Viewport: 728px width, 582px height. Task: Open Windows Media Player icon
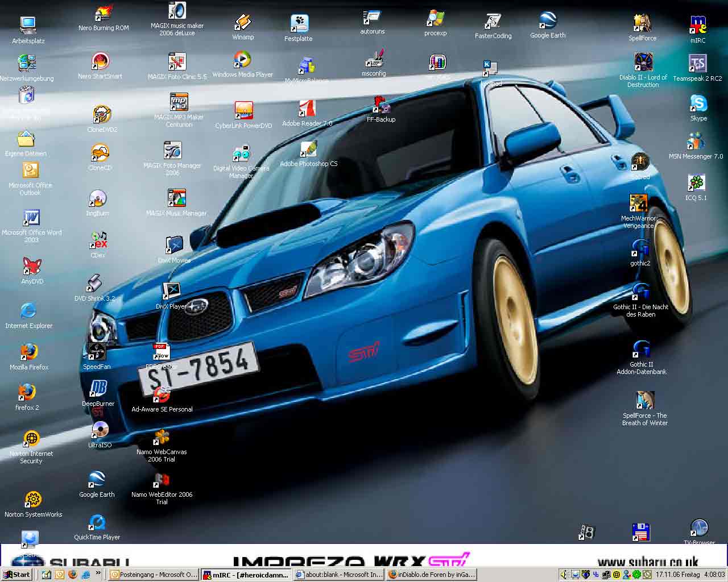[243, 60]
